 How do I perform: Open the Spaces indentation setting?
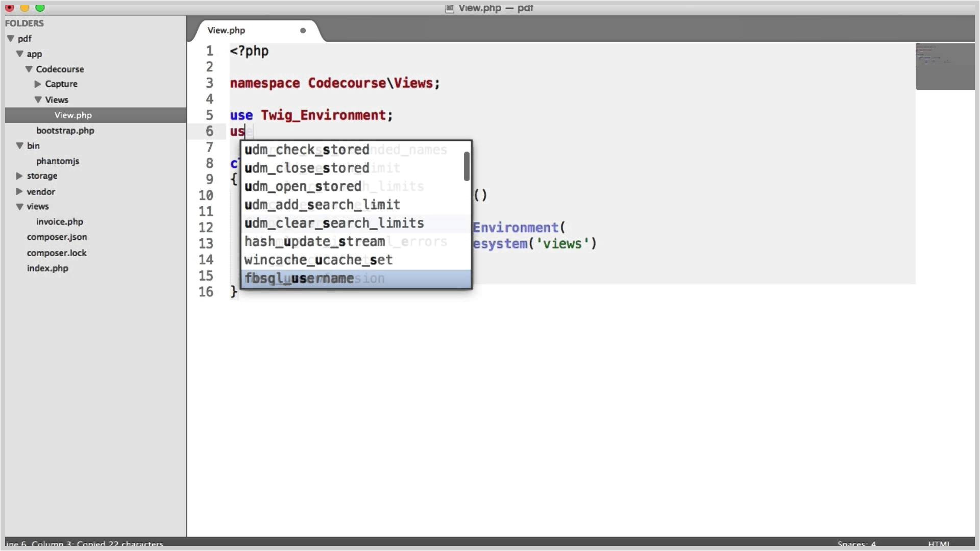click(856, 544)
